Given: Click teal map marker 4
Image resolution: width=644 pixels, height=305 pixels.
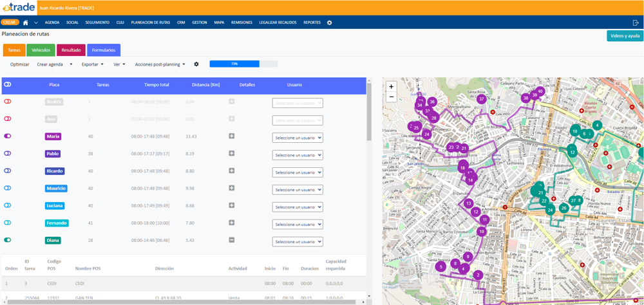Looking at the screenshot, I should coord(597,125).
